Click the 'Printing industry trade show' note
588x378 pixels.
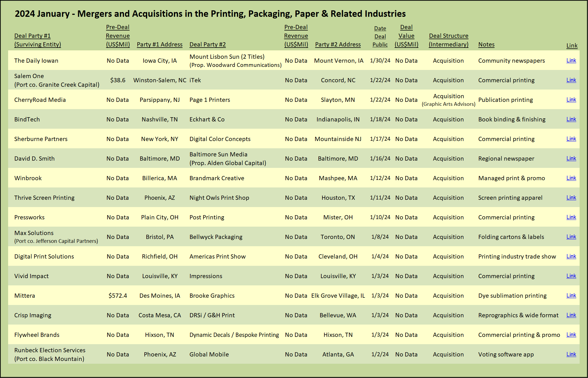(x=517, y=257)
